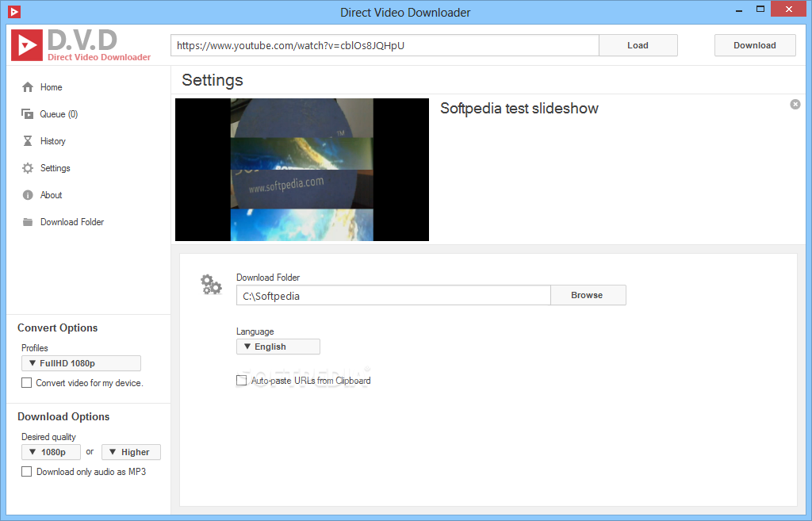Click Browse to choose download folder

coord(588,295)
